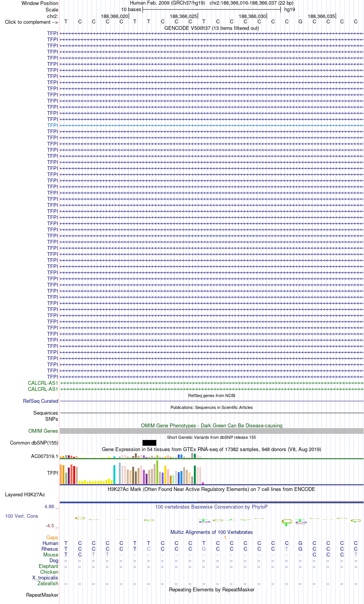Screen dimensions: 364x604
Task: Click the orange '1' in the Gaps row
Action: 225,538
